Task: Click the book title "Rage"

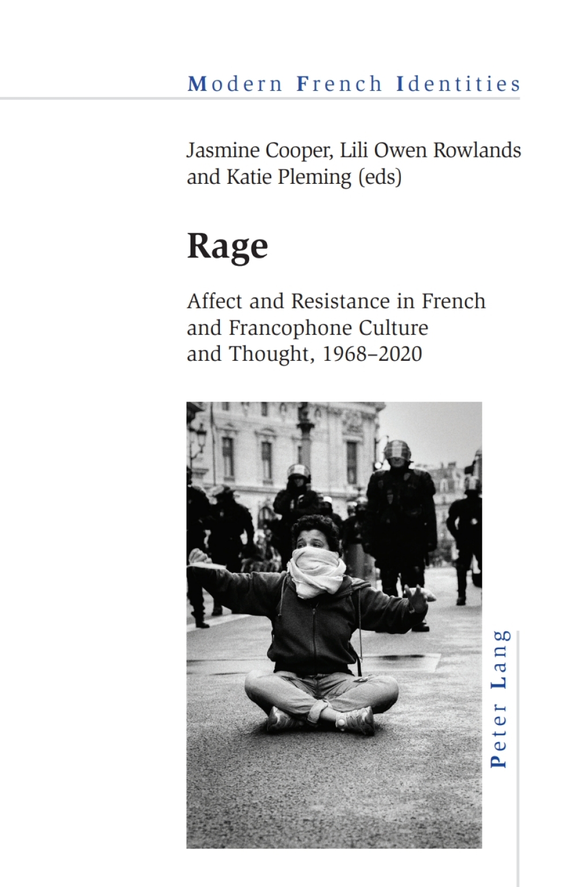Action: (226, 245)
